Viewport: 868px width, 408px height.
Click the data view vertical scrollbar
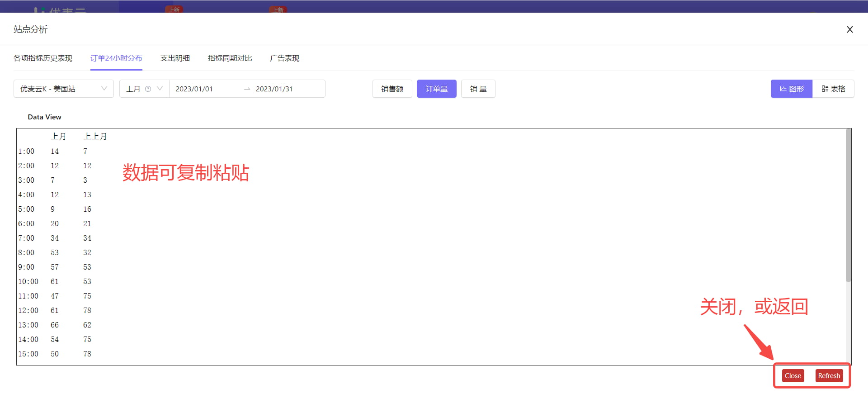[x=849, y=205]
